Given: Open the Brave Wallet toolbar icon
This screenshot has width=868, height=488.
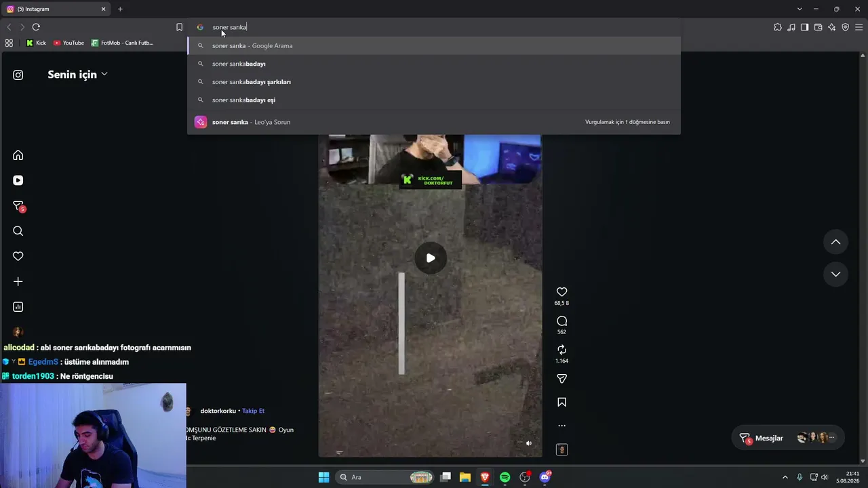Looking at the screenshot, I should [x=818, y=27].
